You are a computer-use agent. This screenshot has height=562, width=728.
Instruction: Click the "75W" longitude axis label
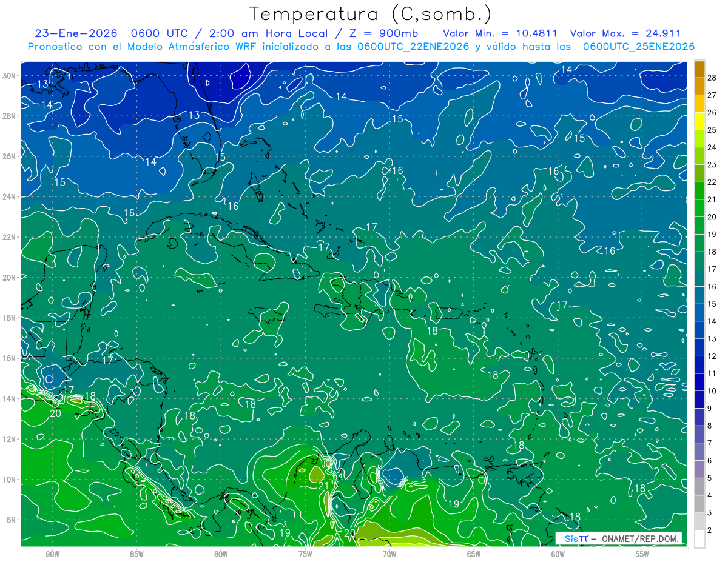coord(305,554)
